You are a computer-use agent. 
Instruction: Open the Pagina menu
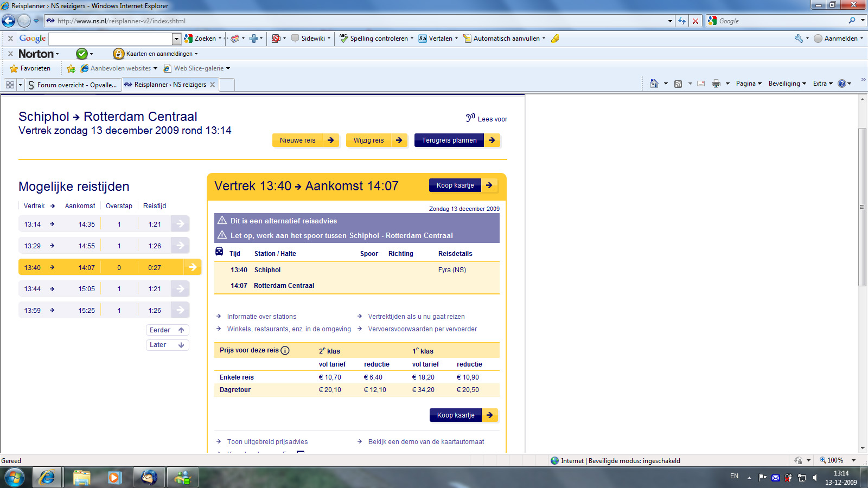click(749, 84)
